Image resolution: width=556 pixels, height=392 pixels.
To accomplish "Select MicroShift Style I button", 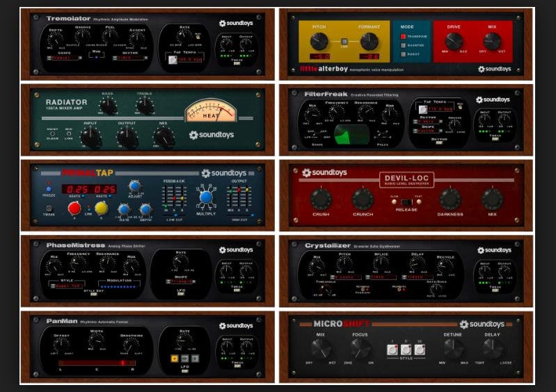I will pos(392,350).
